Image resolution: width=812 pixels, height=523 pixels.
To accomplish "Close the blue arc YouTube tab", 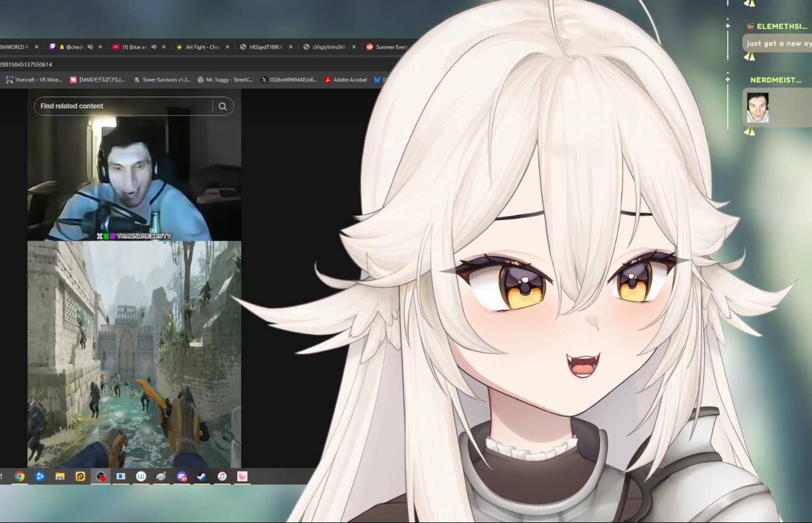I will (164, 47).
